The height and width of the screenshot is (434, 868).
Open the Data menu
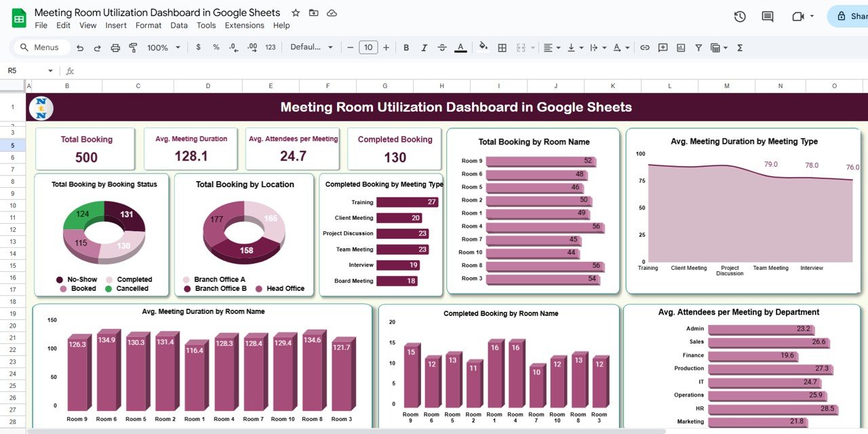click(179, 25)
